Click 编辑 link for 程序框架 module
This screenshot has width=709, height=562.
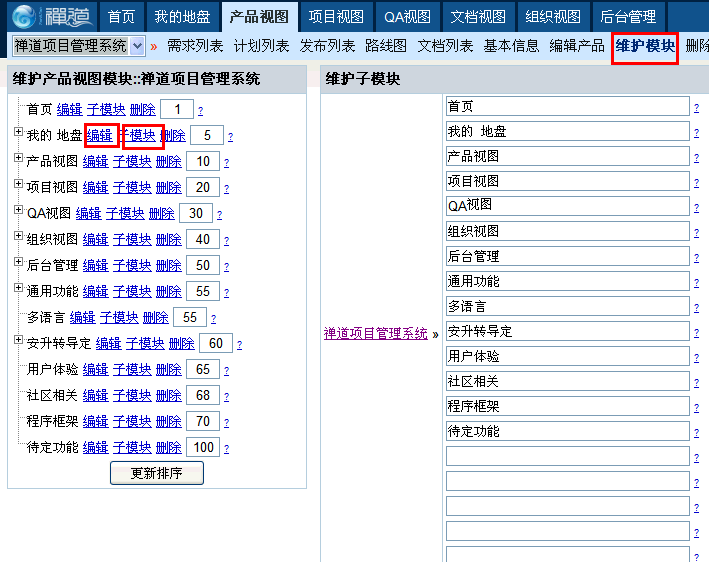point(96,421)
